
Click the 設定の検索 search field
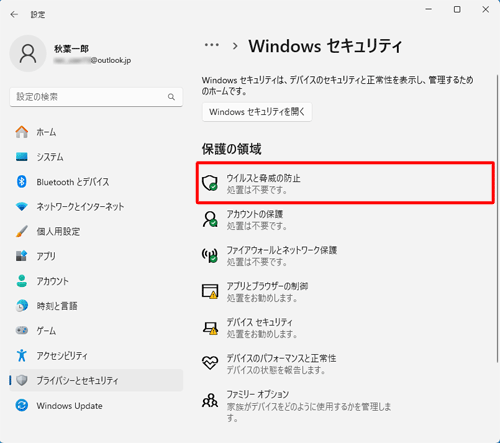tap(96, 97)
